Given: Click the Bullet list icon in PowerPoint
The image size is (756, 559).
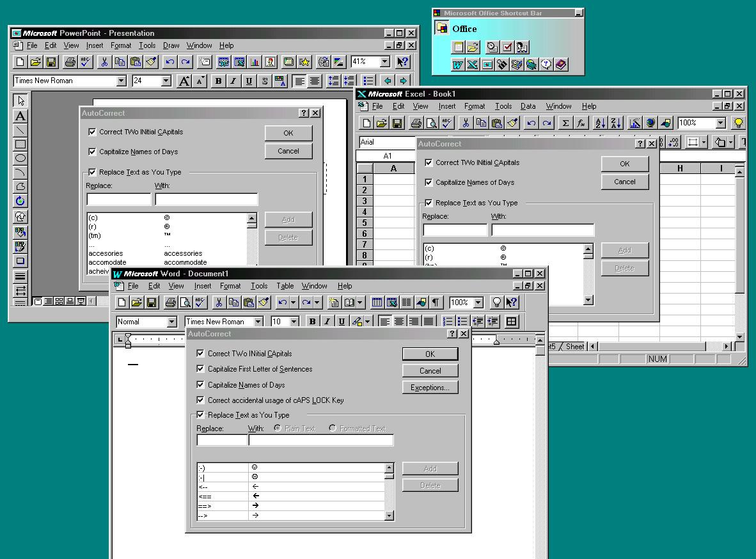Looking at the screenshot, I should [x=368, y=81].
